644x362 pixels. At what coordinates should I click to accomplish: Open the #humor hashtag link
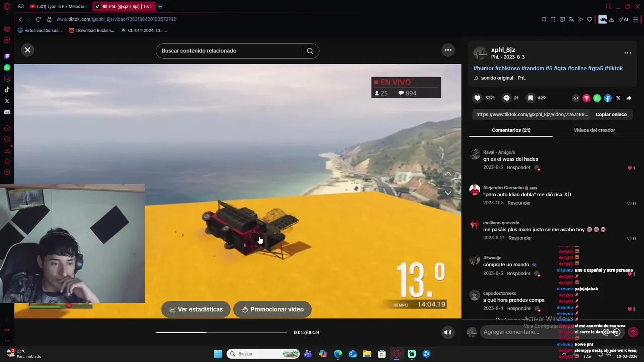pyautogui.click(x=484, y=68)
